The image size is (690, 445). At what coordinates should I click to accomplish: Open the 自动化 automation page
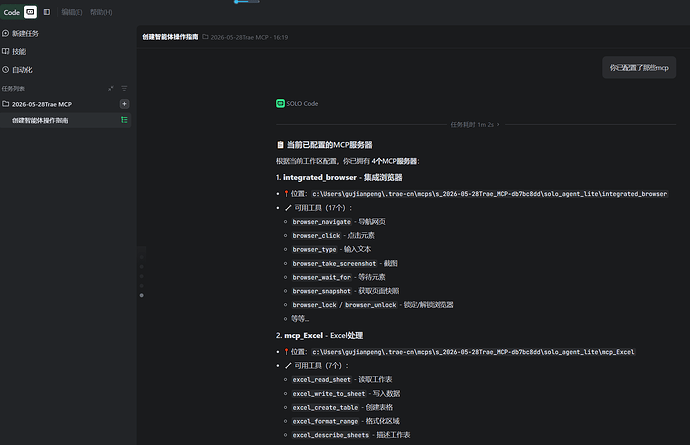pyautogui.click(x=22, y=70)
